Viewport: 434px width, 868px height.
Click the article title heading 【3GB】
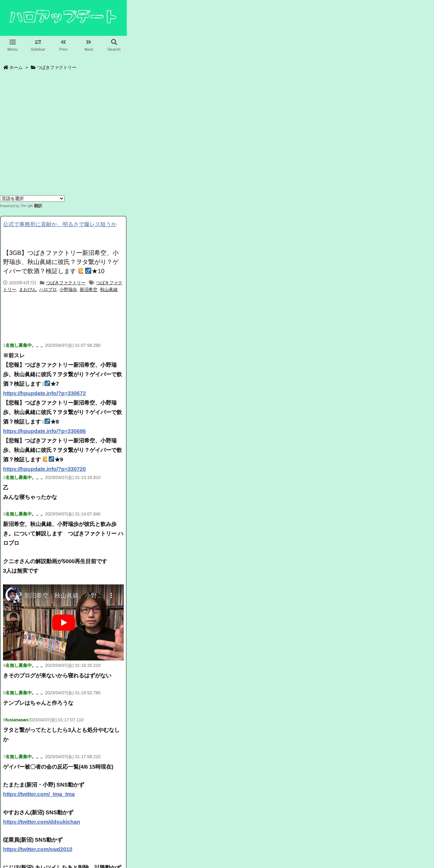click(x=61, y=262)
